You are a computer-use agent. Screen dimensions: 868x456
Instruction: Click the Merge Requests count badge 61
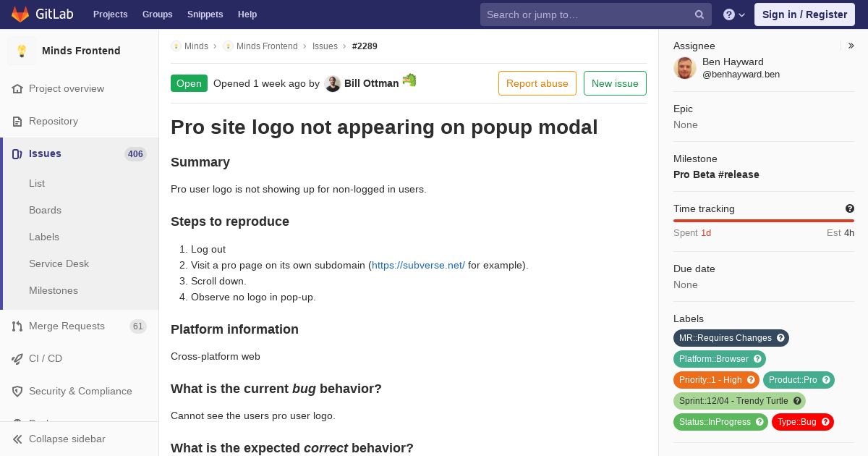pyautogui.click(x=138, y=326)
